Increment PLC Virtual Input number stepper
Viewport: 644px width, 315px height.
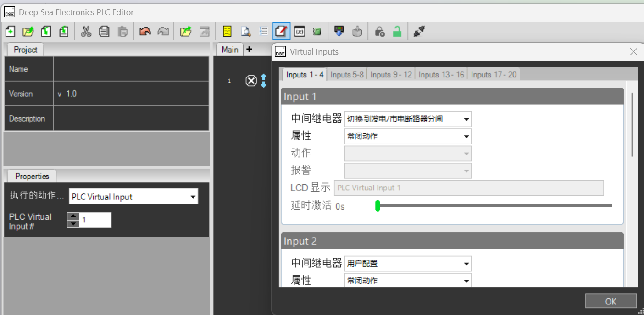pyautogui.click(x=73, y=216)
